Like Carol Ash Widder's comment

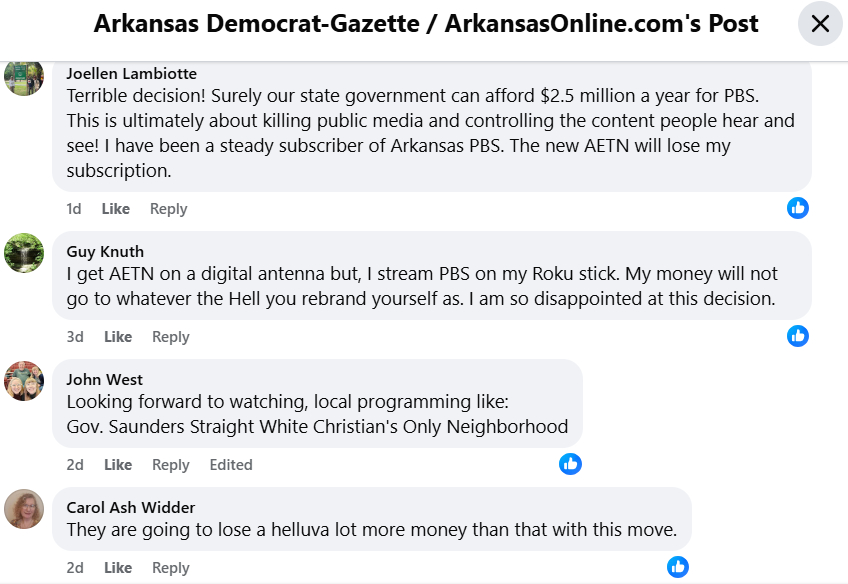pyautogui.click(x=118, y=568)
